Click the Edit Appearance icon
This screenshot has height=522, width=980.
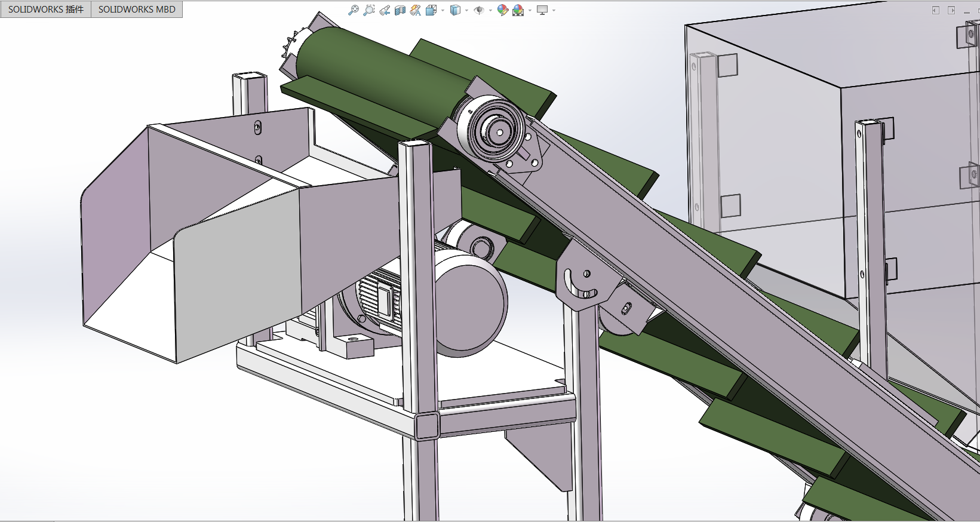pos(502,10)
